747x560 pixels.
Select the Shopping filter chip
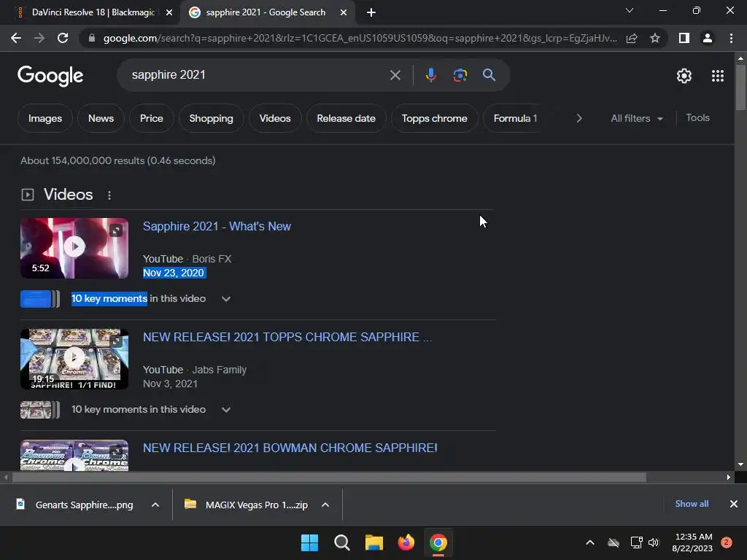click(x=211, y=118)
